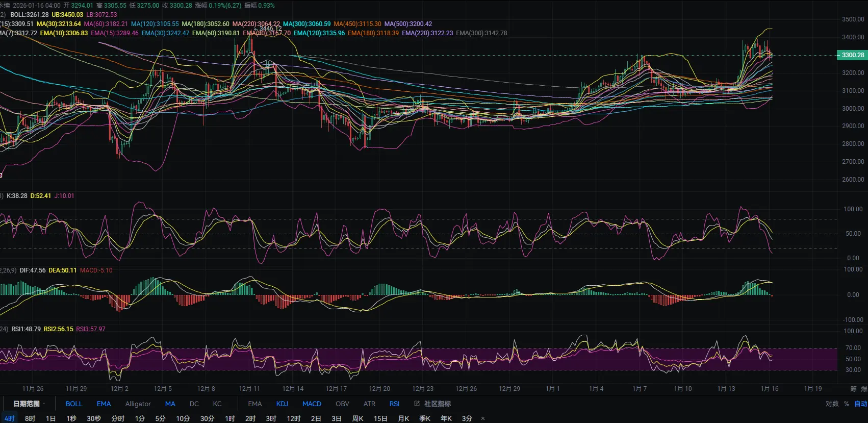The height and width of the screenshot is (423, 868).
Task: Click the 3300.28 current price tag
Action: click(x=852, y=55)
